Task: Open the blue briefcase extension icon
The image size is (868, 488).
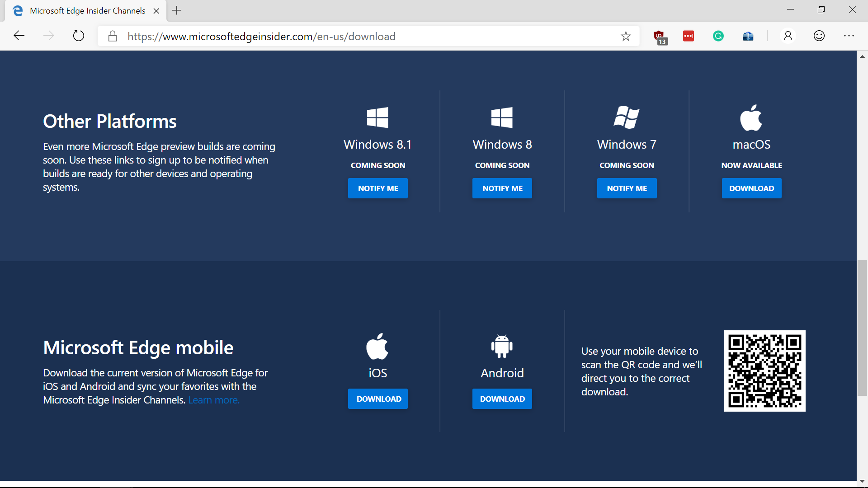Action: click(x=748, y=36)
